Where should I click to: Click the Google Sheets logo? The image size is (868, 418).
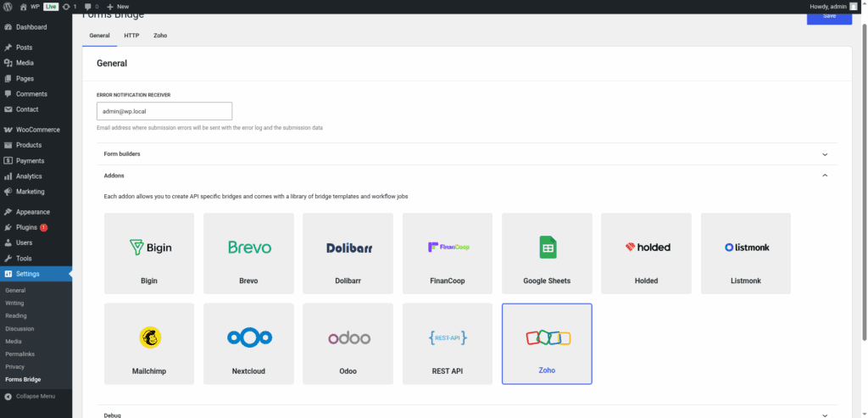[x=548, y=248]
